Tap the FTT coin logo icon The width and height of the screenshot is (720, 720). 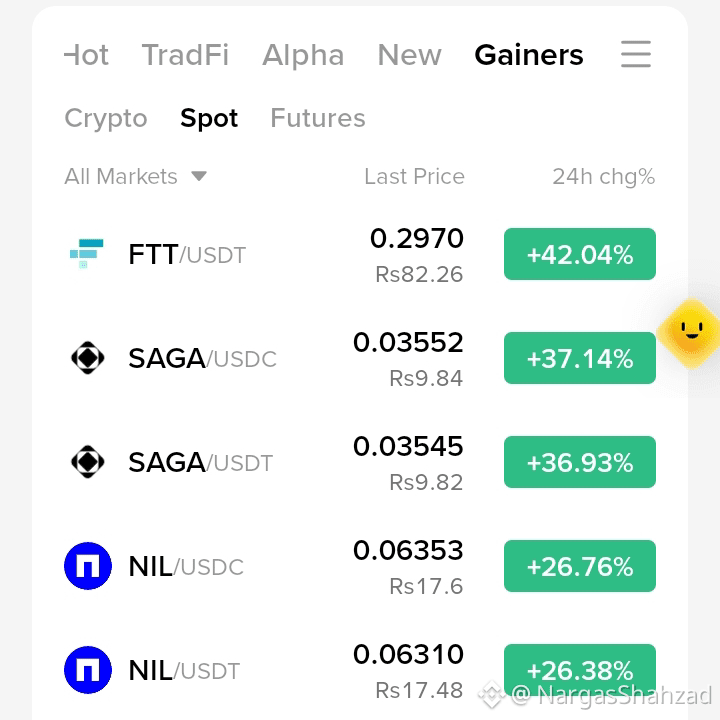point(87,254)
